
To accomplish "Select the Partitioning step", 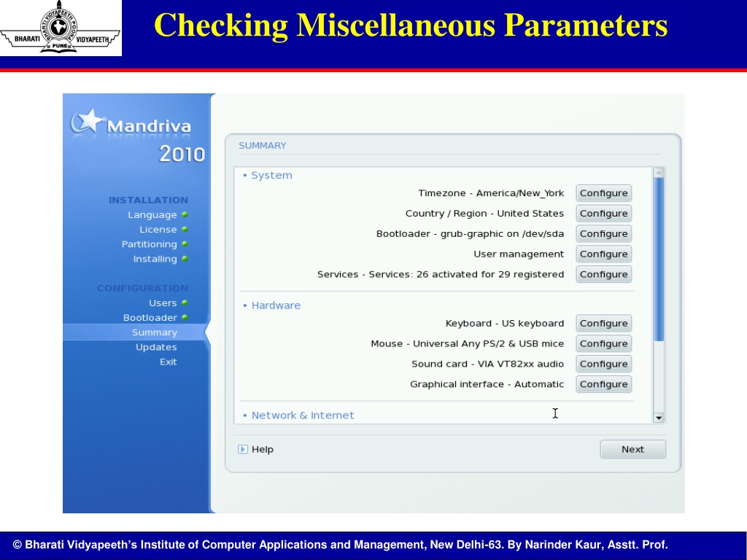I will pyautogui.click(x=149, y=244).
